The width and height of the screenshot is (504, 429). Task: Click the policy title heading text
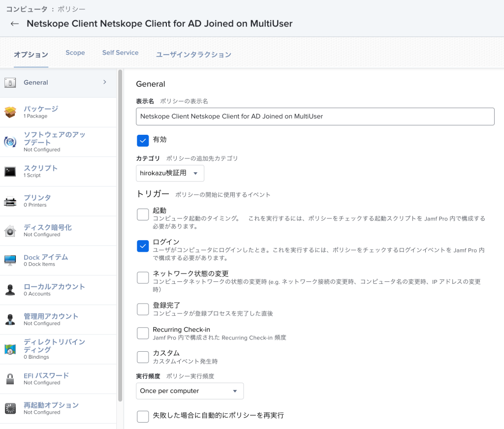[x=159, y=24]
